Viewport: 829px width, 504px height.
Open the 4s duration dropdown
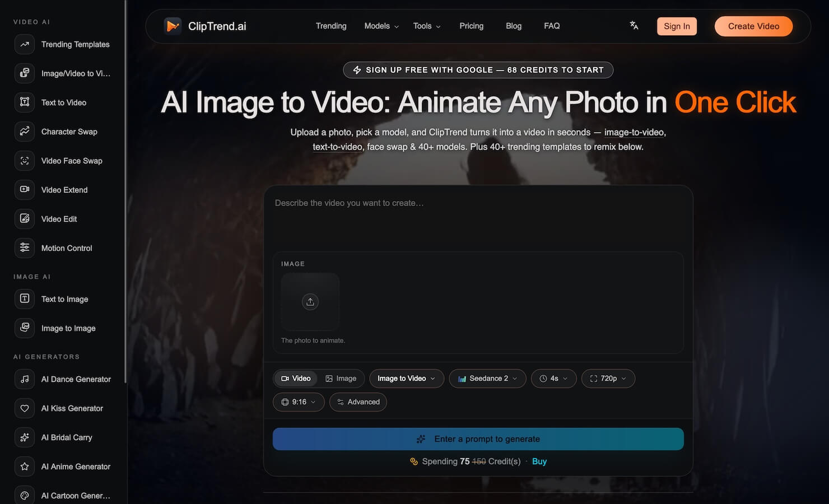point(553,379)
